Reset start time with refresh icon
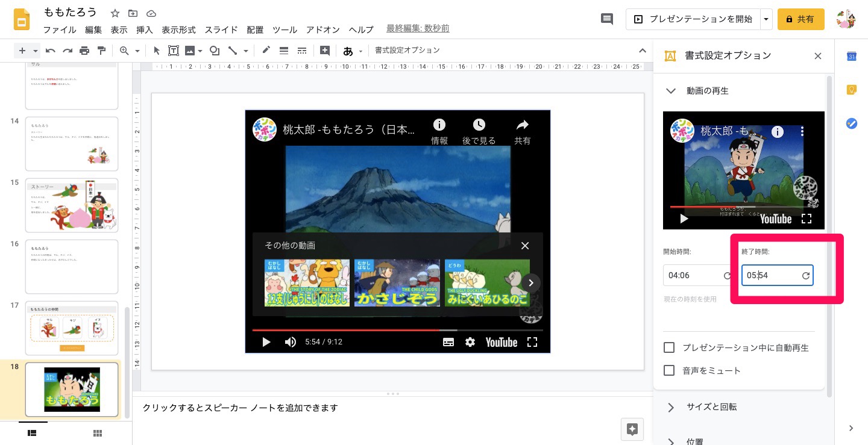The height and width of the screenshot is (445, 868). click(728, 276)
